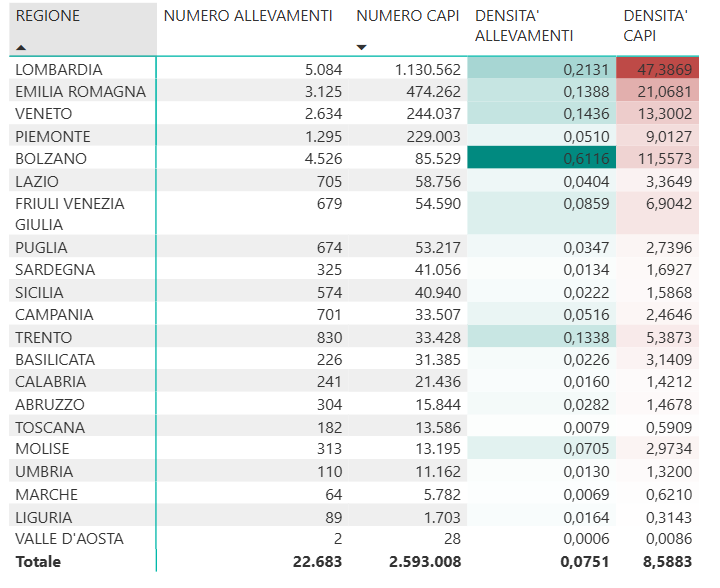This screenshot has height=588, width=720.
Task: Select the MOLISE region row
Action: tap(43, 449)
